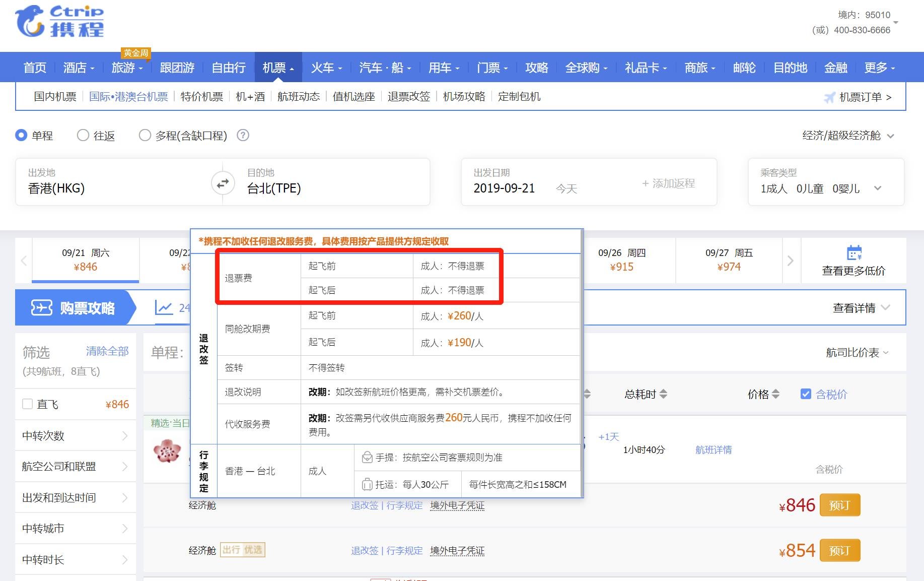Switch to 国际•港澳台机票 sub-tab

(x=128, y=96)
